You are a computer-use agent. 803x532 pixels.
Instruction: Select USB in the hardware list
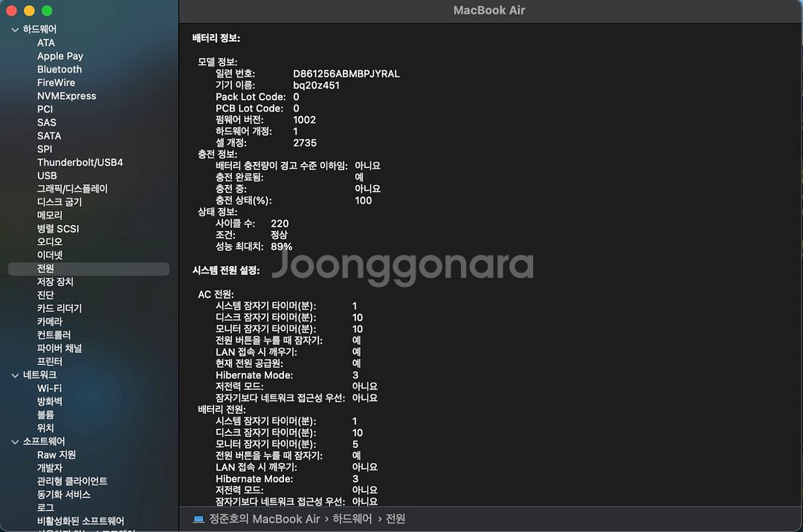(x=47, y=176)
